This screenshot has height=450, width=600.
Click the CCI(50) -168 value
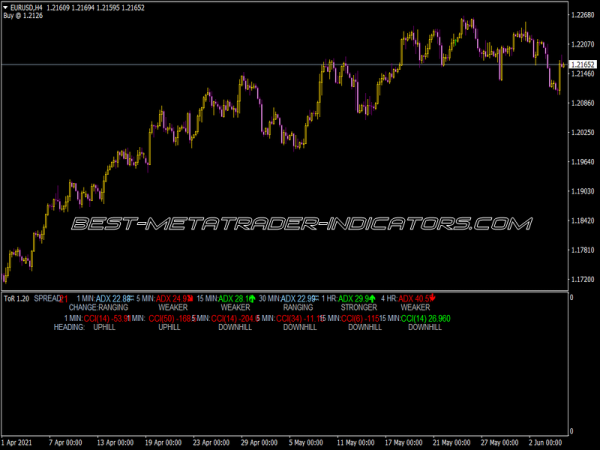pyautogui.click(x=172, y=318)
